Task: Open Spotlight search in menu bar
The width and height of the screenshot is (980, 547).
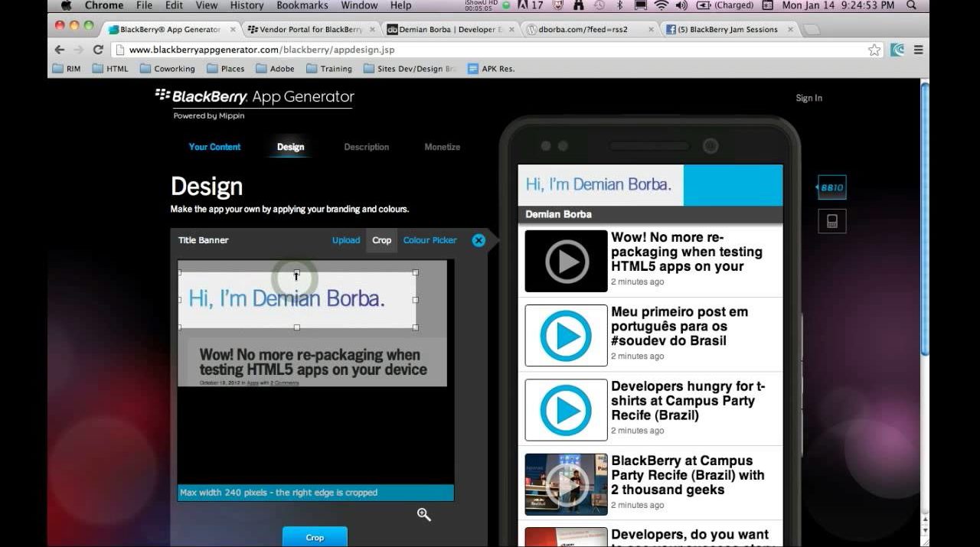Action: [911, 5]
